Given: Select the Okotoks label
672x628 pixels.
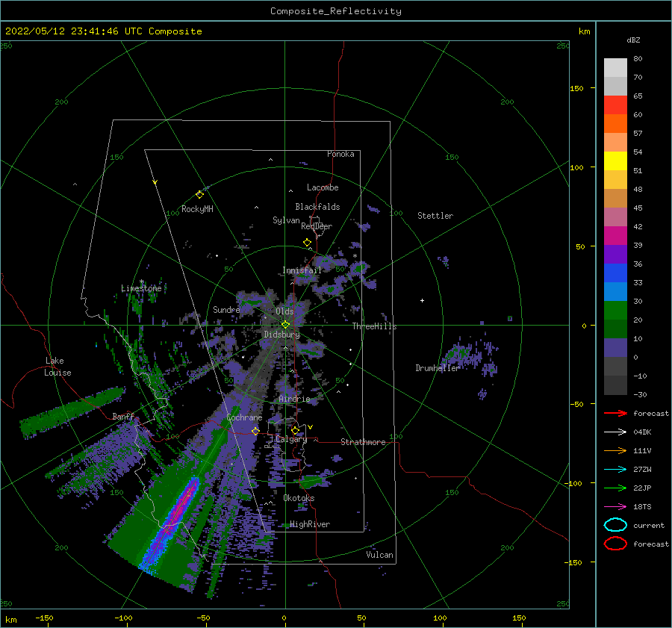Looking at the screenshot, I should click(x=299, y=498).
